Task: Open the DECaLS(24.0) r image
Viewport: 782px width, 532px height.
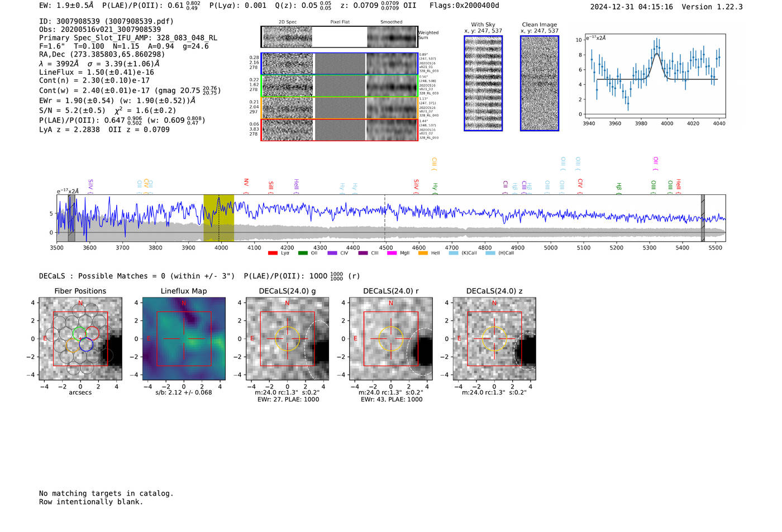Action: [391, 339]
